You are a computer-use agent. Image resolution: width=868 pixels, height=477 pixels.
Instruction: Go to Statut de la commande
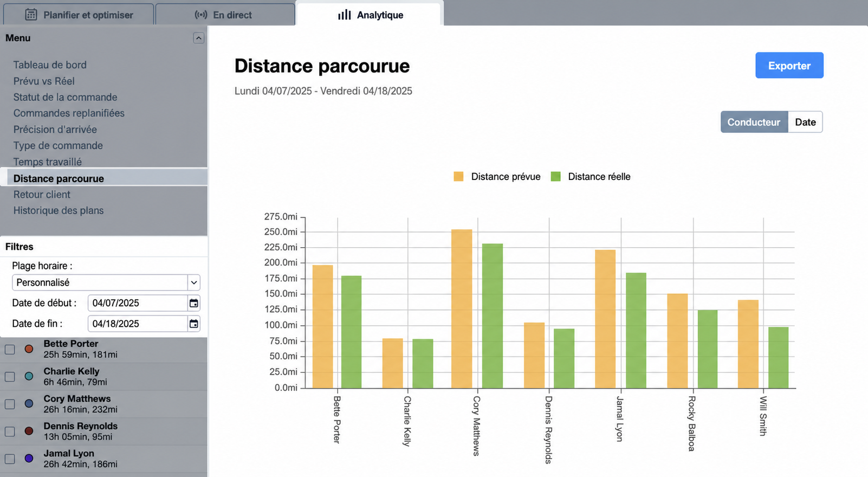coord(65,97)
